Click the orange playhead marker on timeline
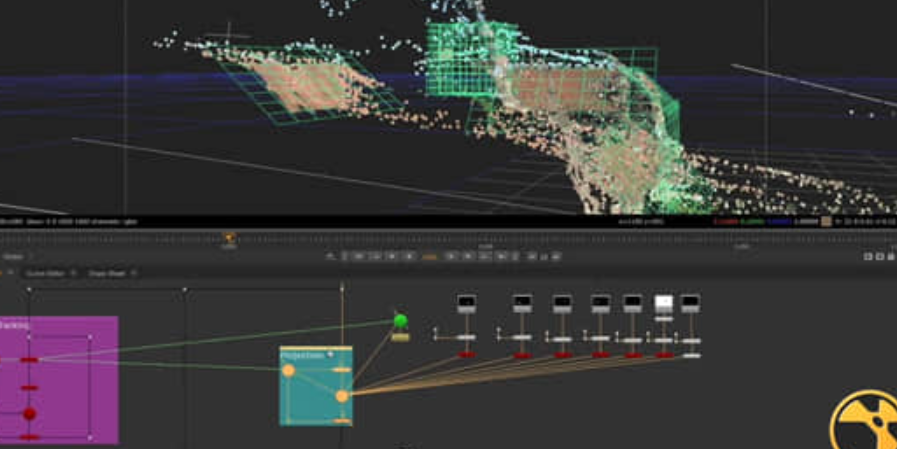The height and width of the screenshot is (449, 897). click(x=230, y=239)
